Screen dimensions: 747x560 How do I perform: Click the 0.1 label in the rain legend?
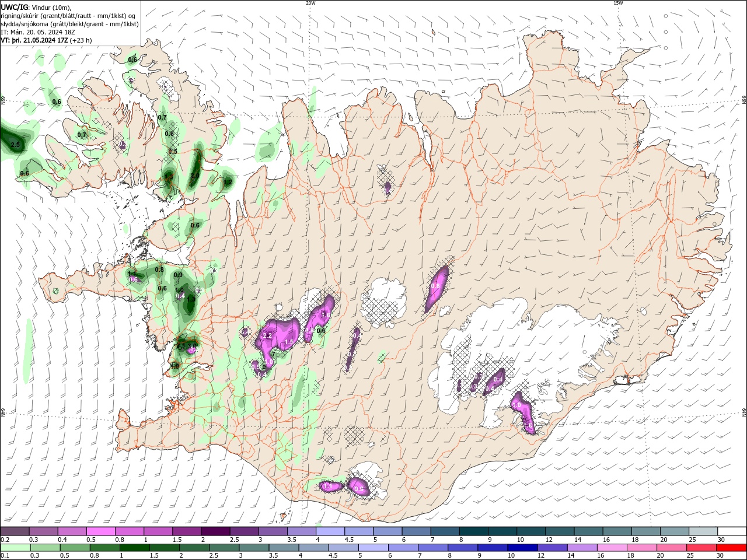[x=5, y=556]
